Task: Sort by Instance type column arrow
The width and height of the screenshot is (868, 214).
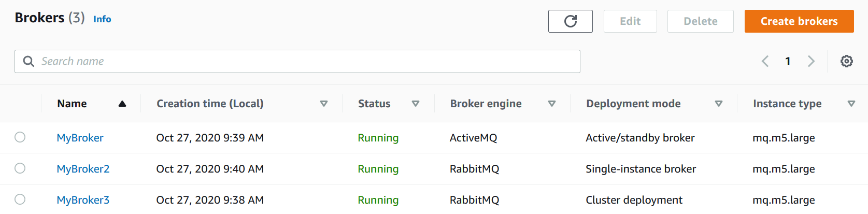Action: (x=851, y=104)
